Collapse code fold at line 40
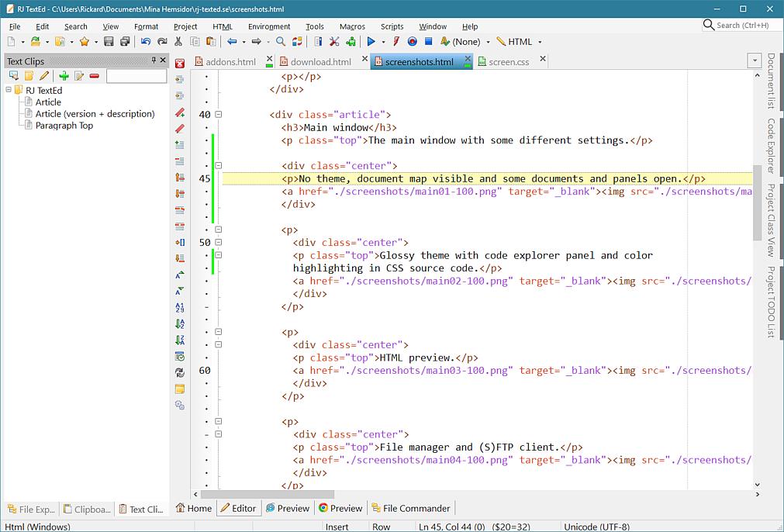Screen dimensions: 784x532 pyautogui.click(x=219, y=115)
